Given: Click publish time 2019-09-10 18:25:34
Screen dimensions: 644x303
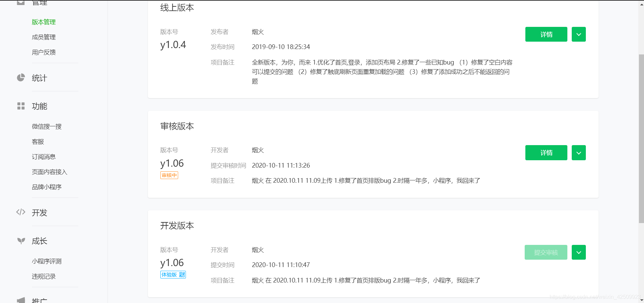Looking at the screenshot, I should point(281,47).
